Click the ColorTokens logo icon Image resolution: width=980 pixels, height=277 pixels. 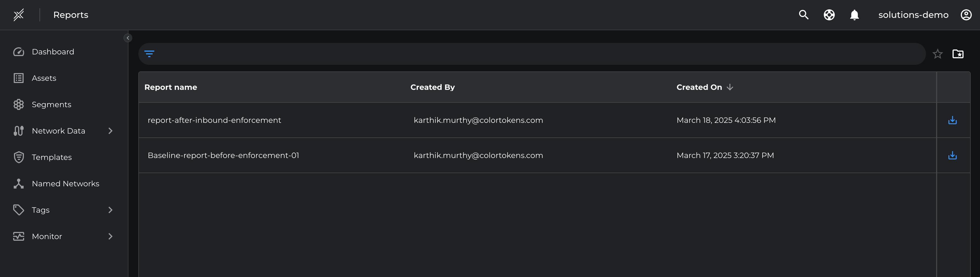(19, 15)
